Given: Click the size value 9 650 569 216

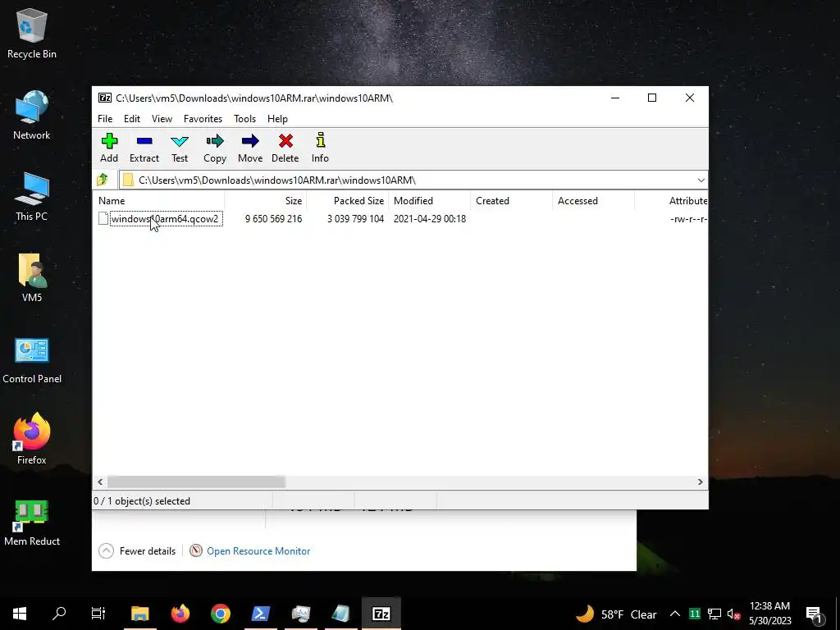Looking at the screenshot, I should 274,218.
